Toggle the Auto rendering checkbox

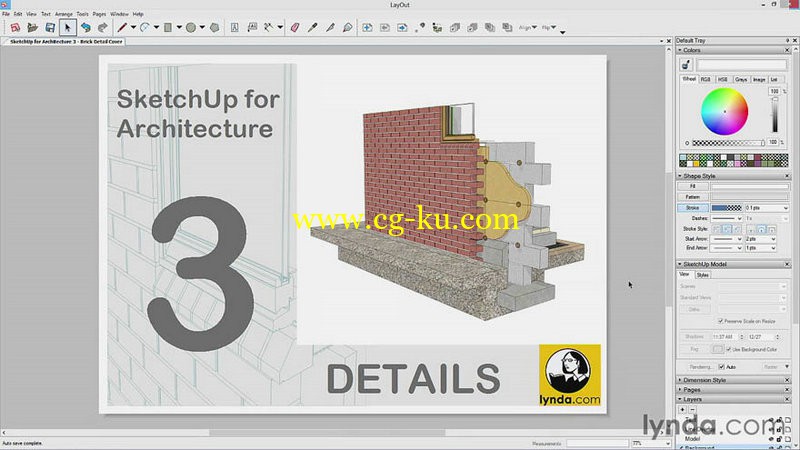point(721,367)
